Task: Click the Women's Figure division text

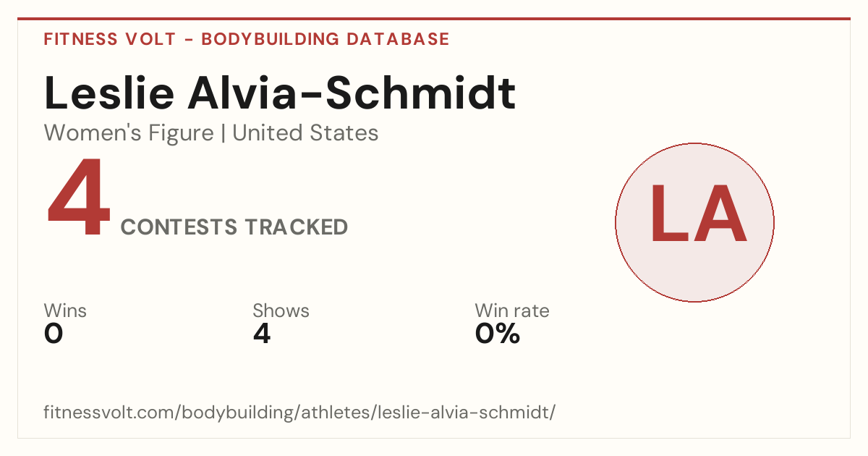Action: point(129,133)
